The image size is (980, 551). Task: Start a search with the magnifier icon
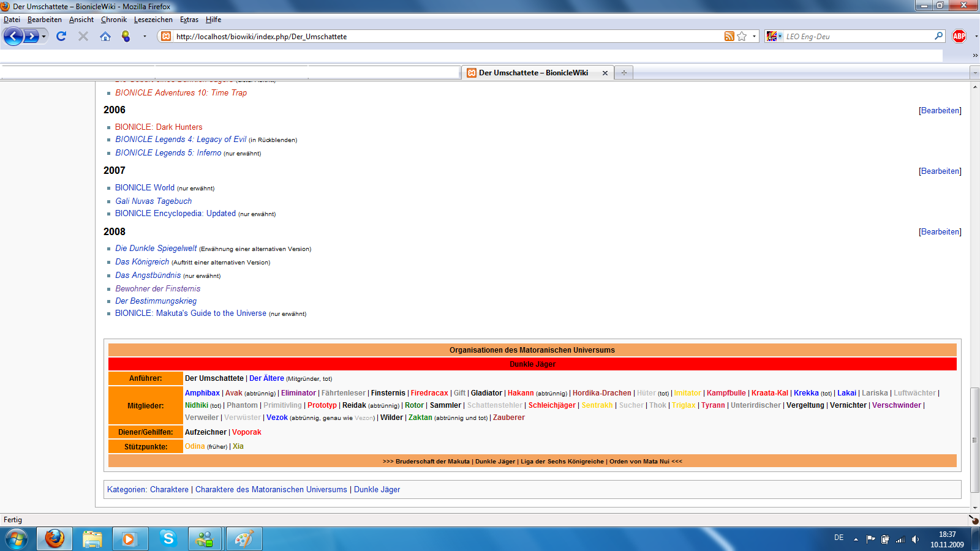(938, 36)
